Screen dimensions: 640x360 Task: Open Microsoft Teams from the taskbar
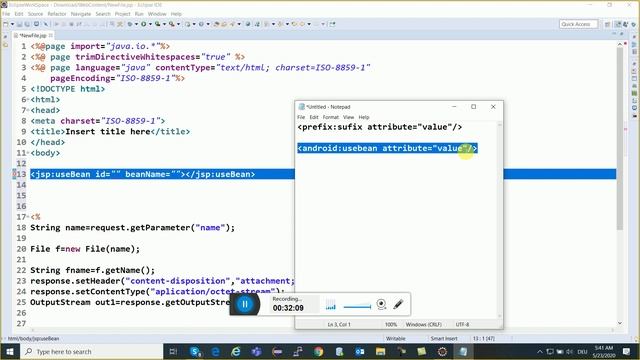[256, 351]
